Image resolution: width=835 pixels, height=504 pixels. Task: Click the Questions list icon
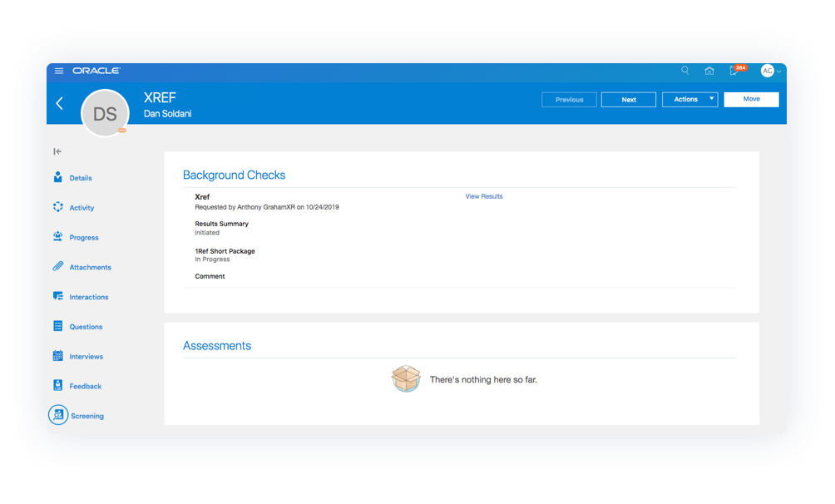coord(57,326)
